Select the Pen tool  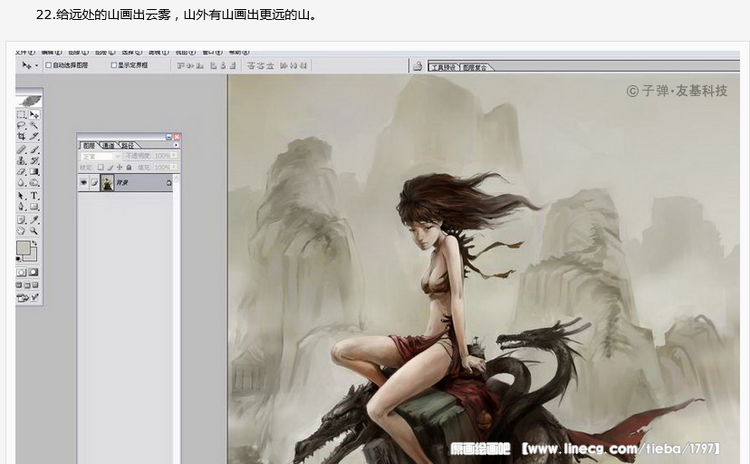click(x=21, y=207)
